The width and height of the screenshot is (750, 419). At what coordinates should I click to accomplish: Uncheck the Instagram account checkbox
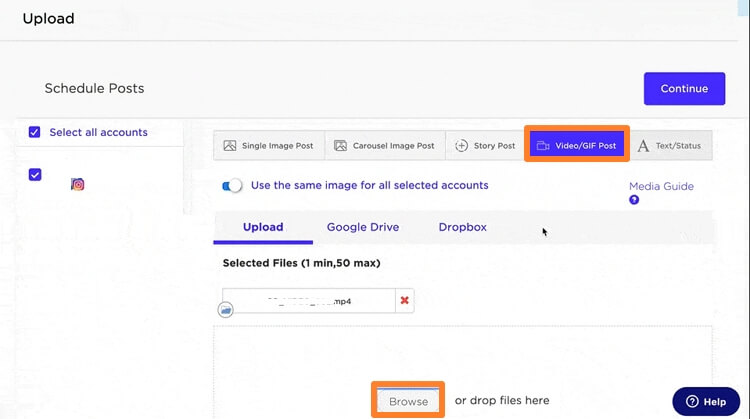click(x=35, y=174)
